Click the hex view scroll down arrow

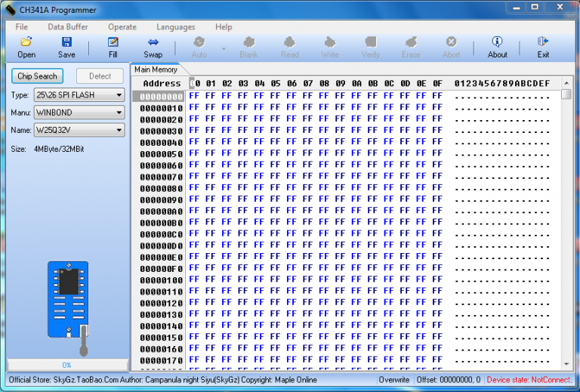[x=566, y=364]
